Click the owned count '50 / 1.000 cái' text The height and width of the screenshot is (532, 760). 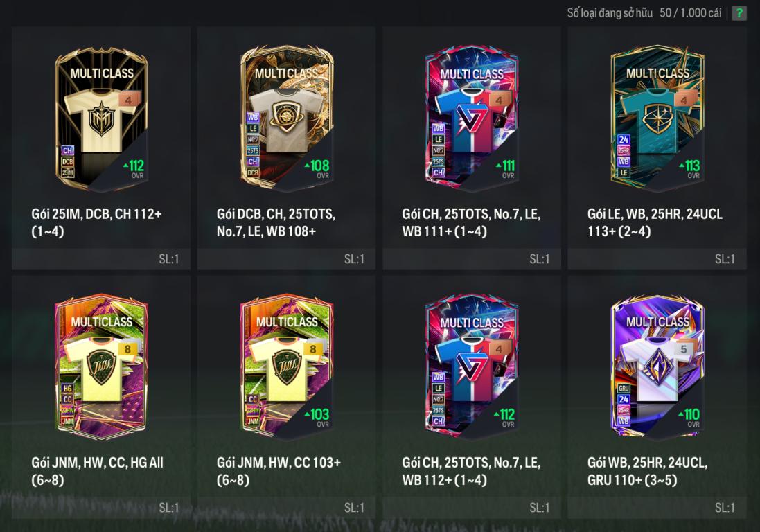690,12
